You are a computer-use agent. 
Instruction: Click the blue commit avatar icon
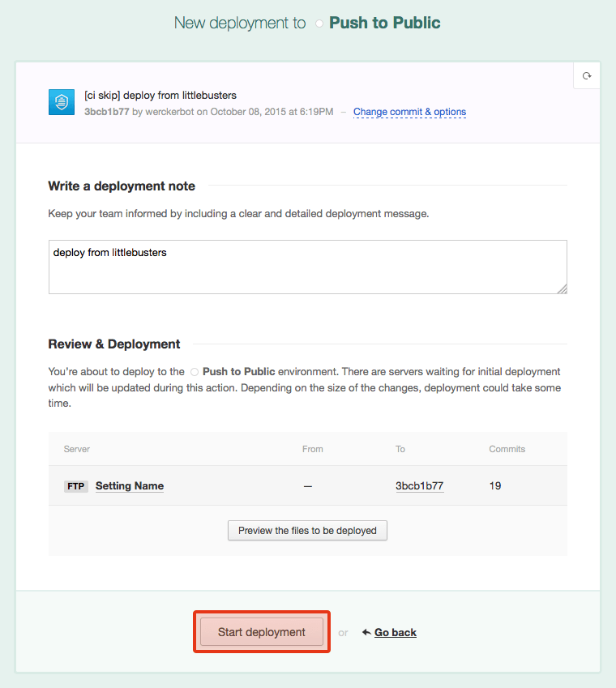[62, 102]
